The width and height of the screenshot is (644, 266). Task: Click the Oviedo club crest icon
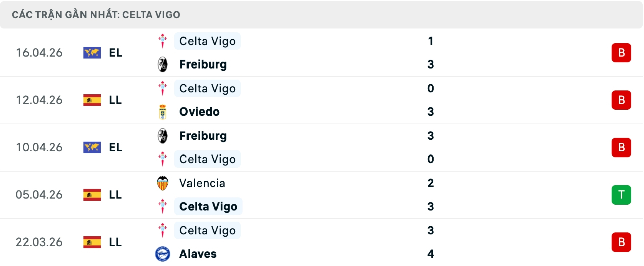[x=163, y=112]
